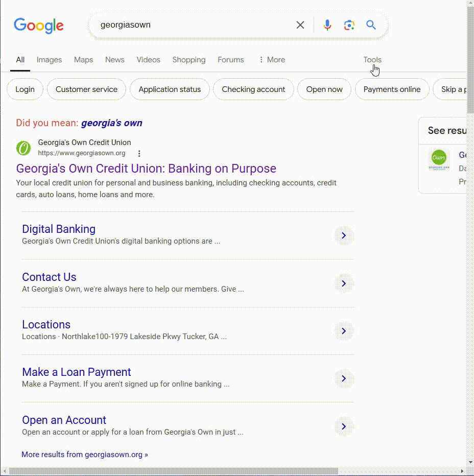The width and height of the screenshot is (474, 476).
Task: Click Georgia's Own green favicon
Action: pos(23,148)
